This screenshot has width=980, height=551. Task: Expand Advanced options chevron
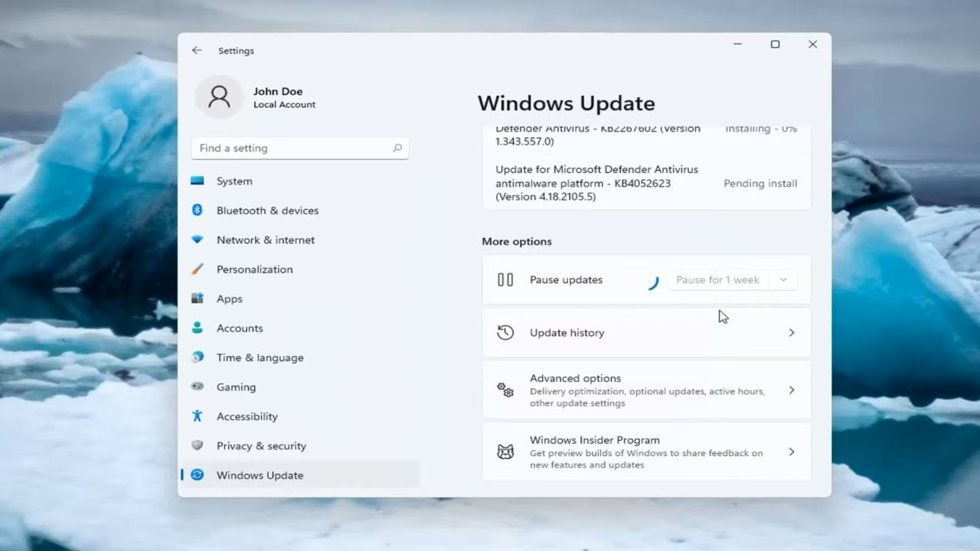coord(792,390)
